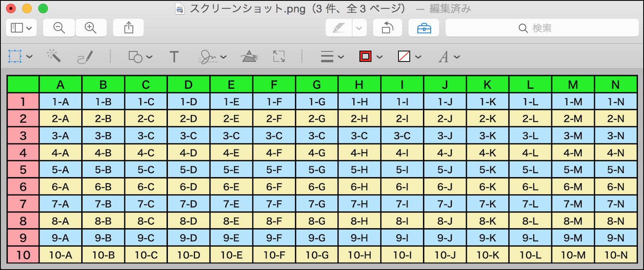
Task: Open the Signature tool
Action: (208, 57)
